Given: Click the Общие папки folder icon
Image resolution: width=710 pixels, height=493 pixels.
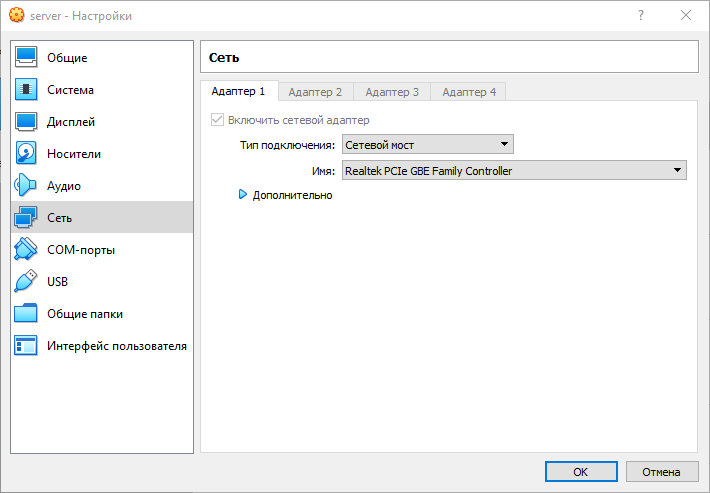Looking at the screenshot, I should [26, 313].
